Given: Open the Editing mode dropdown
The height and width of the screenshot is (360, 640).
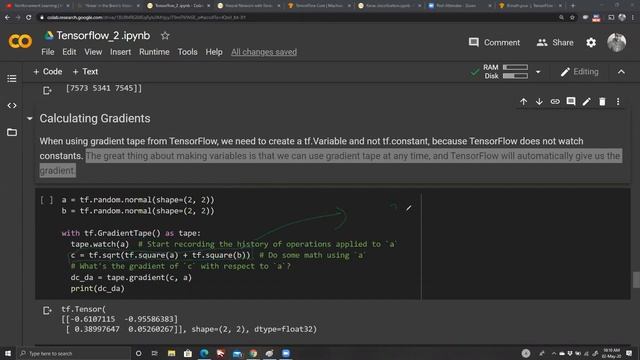Looking at the screenshot, I should [x=579, y=72].
